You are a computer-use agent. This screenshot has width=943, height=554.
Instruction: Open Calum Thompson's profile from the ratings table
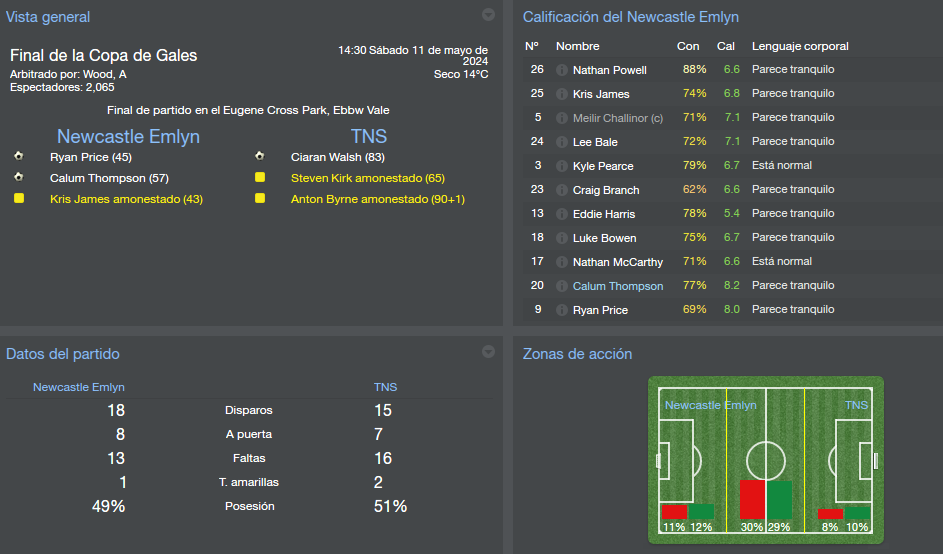click(618, 286)
